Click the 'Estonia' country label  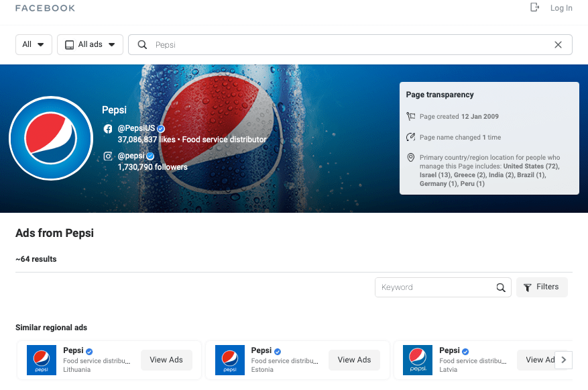coord(262,369)
